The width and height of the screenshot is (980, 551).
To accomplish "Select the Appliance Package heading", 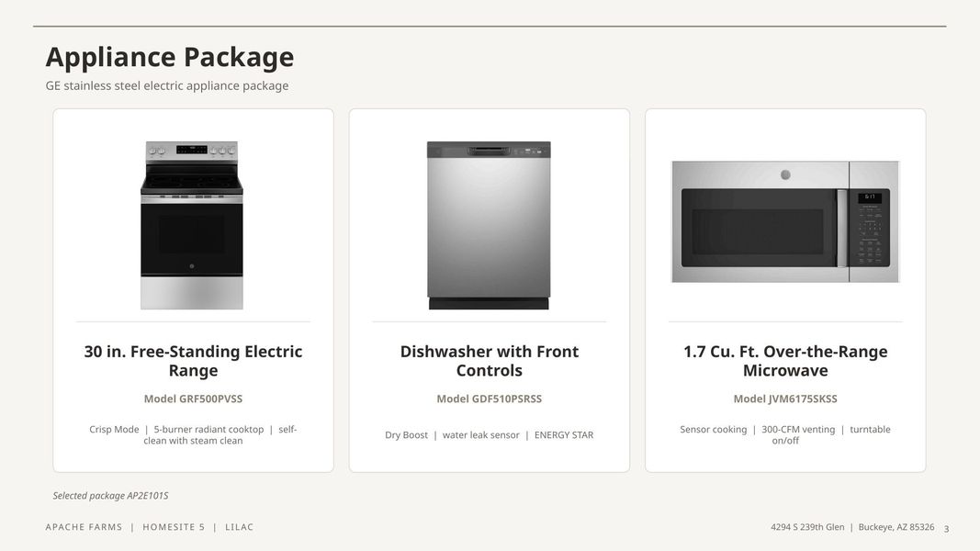I will pos(170,57).
